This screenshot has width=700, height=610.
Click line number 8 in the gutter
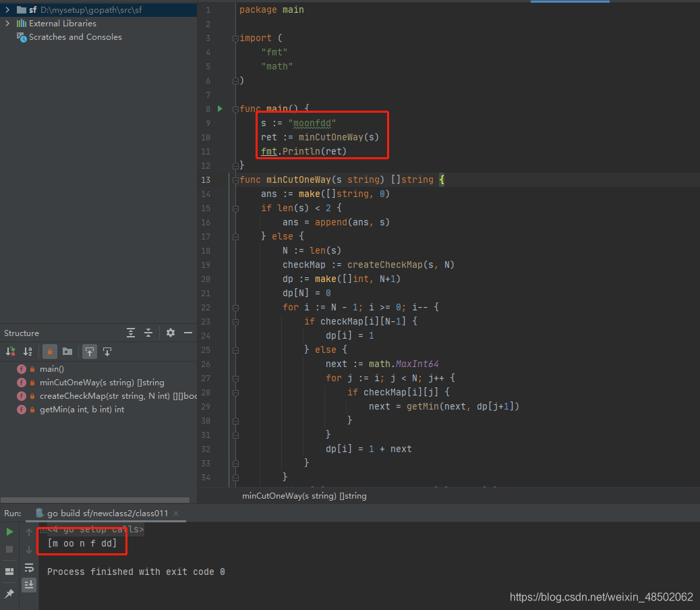[208, 109]
